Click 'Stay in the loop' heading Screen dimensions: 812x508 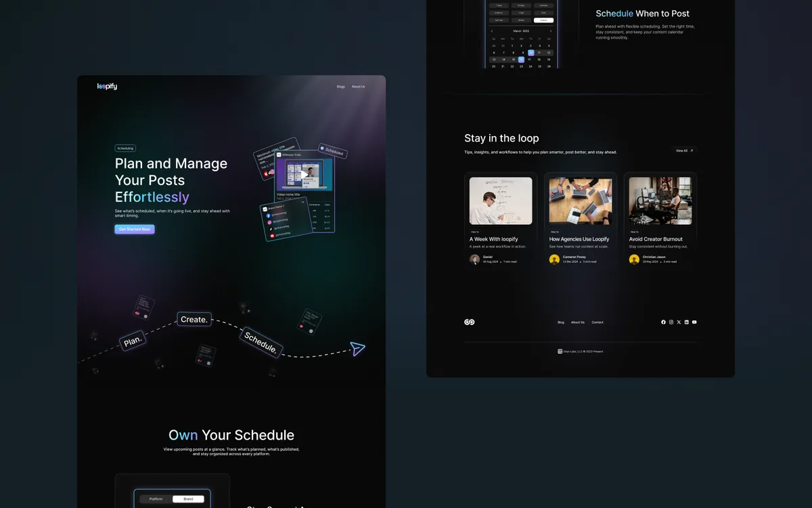[x=501, y=138]
